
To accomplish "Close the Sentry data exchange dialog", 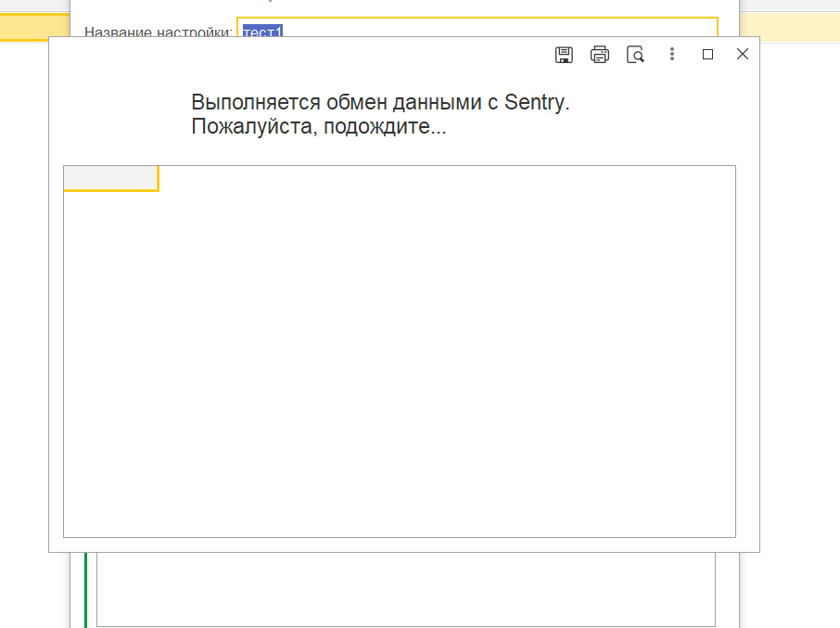I will (x=743, y=54).
